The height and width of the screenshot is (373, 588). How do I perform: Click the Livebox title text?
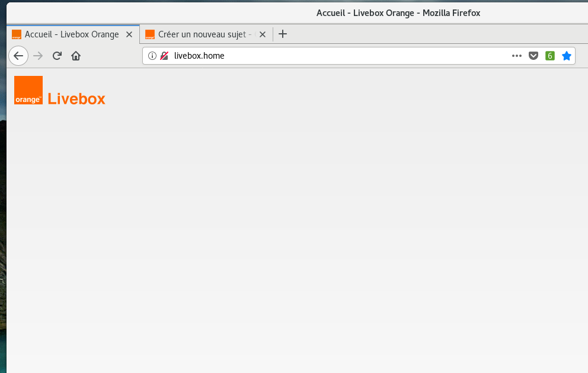(x=76, y=98)
